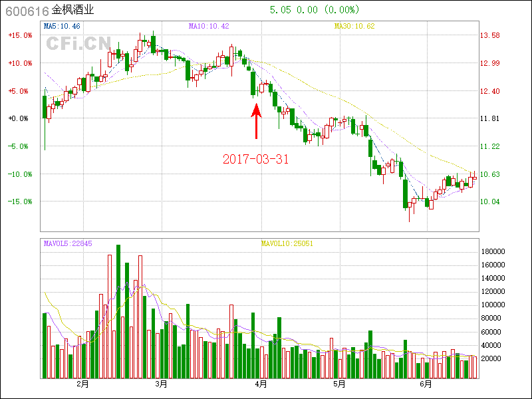Screen dimensions: 532x399
Task: Select the 2017-03-31 date annotation
Action: (x=255, y=159)
